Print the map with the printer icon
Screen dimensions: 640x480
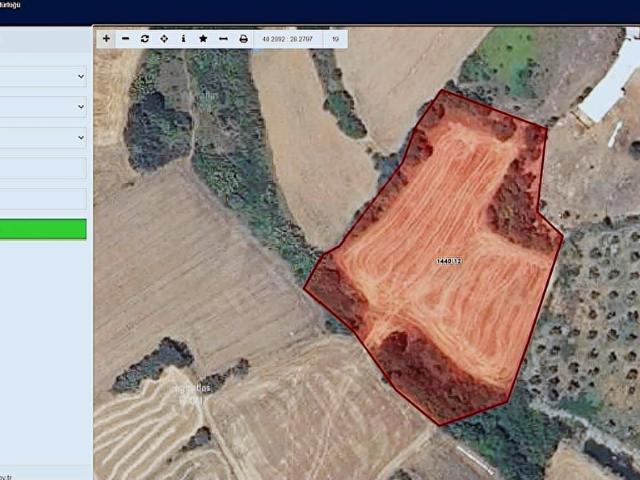pyautogui.click(x=243, y=39)
